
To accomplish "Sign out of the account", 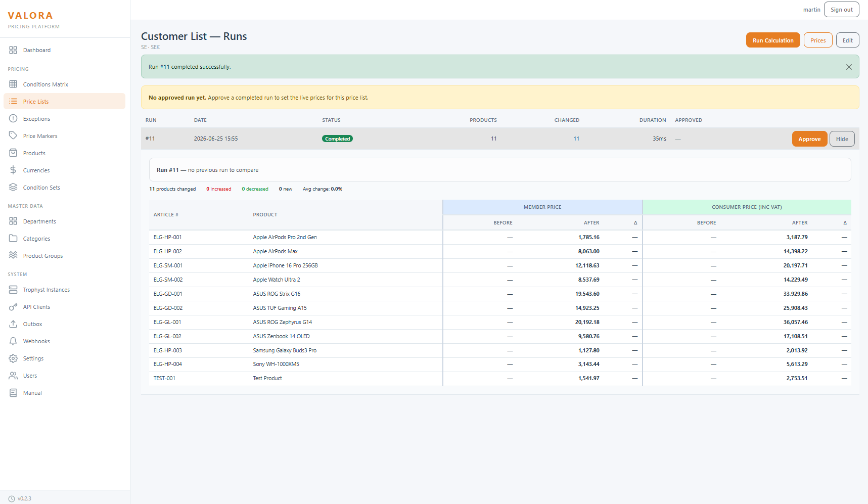I will coord(842,10).
